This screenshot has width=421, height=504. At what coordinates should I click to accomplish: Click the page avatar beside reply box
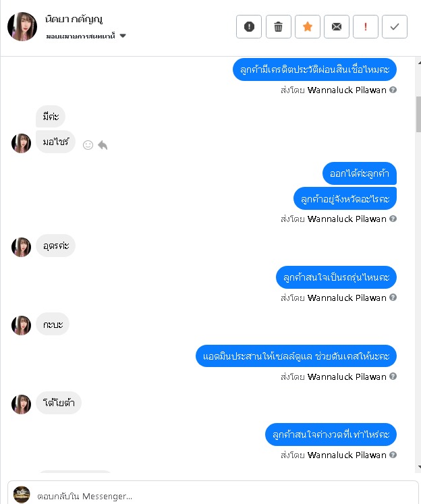tap(22, 495)
